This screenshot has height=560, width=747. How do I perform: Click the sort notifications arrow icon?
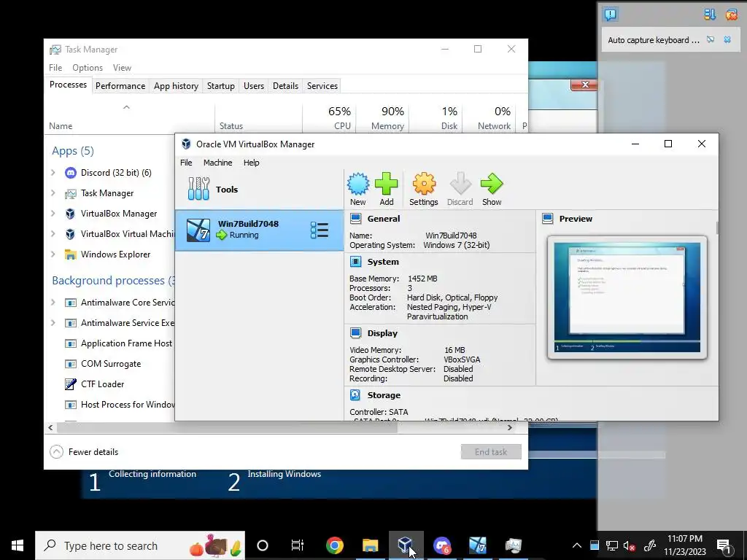(x=710, y=15)
